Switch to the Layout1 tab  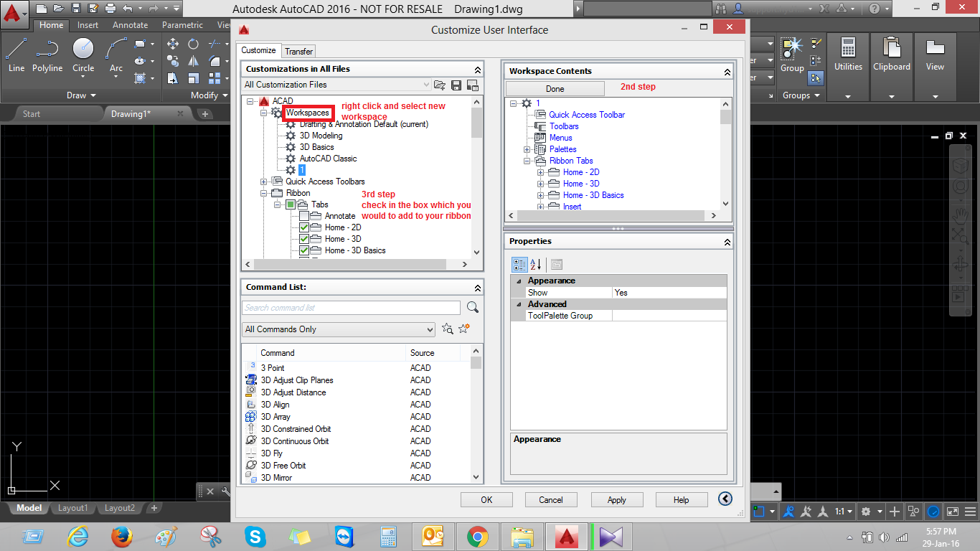pos(72,508)
